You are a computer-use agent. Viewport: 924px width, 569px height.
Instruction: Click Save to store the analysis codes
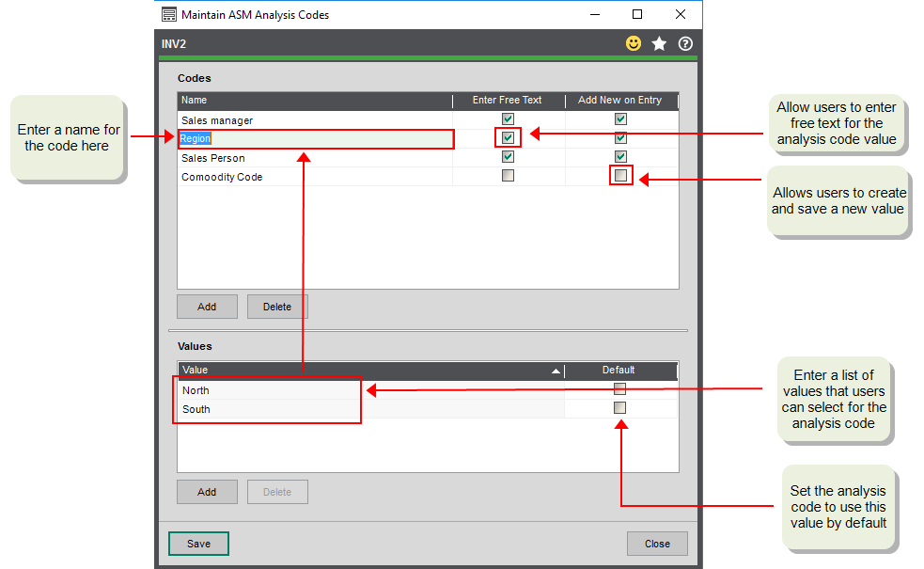pyautogui.click(x=198, y=543)
